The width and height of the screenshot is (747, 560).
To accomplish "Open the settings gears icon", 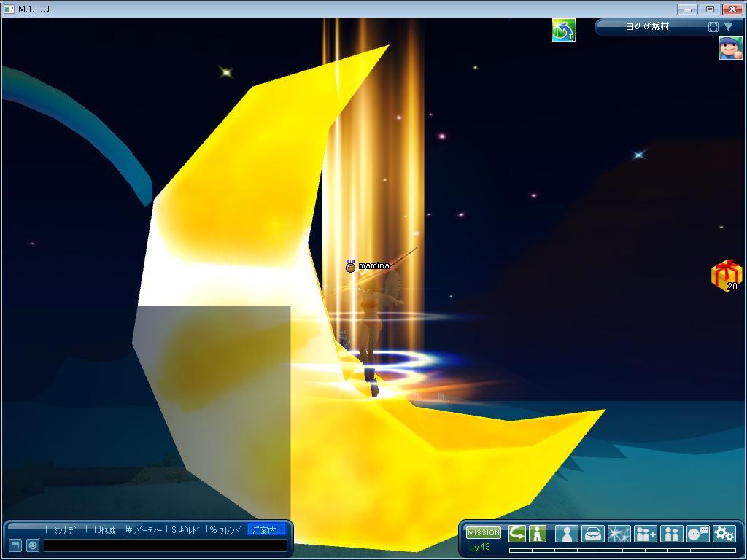I will pyautogui.click(x=724, y=534).
